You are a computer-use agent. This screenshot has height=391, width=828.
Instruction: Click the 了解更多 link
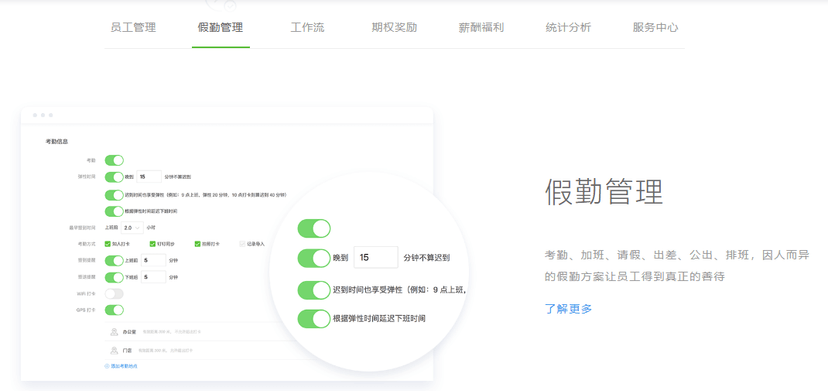click(568, 309)
